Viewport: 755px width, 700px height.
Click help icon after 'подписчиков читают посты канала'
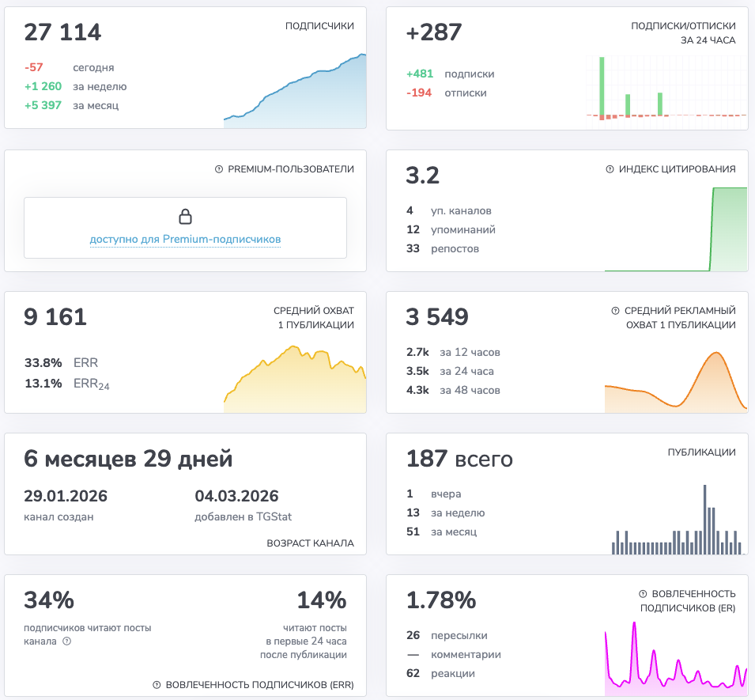[x=67, y=641]
